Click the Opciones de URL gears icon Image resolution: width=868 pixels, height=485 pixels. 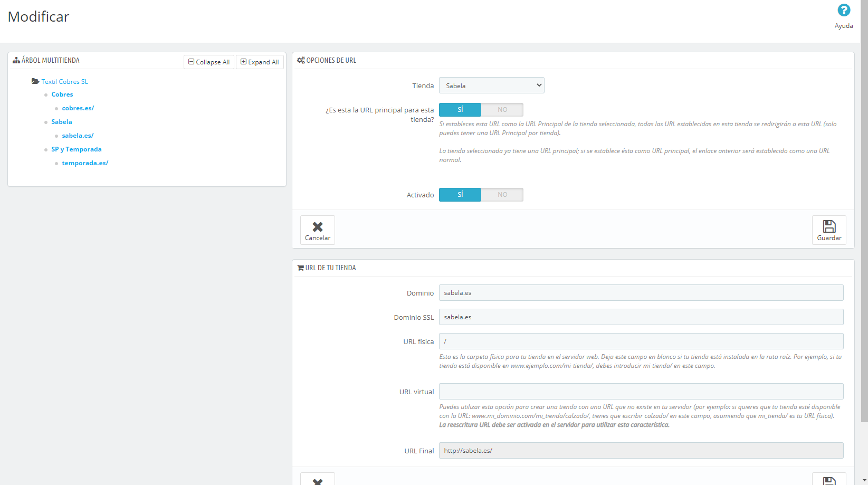click(301, 61)
